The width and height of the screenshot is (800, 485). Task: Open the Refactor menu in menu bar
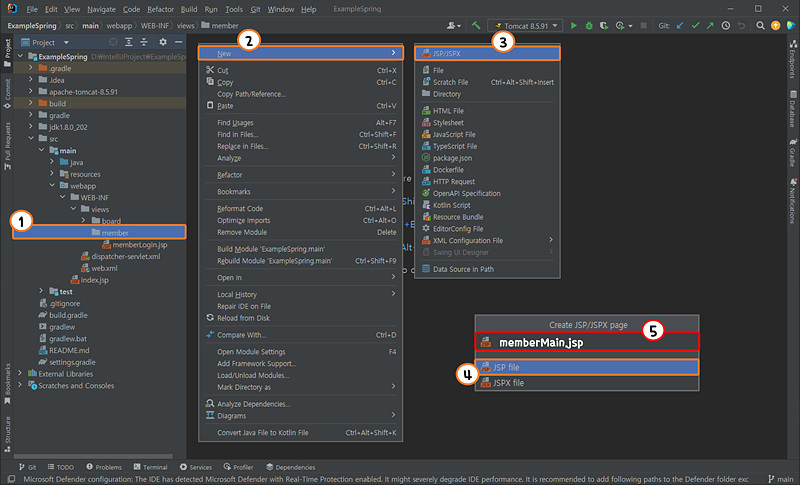tap(160, 9)
